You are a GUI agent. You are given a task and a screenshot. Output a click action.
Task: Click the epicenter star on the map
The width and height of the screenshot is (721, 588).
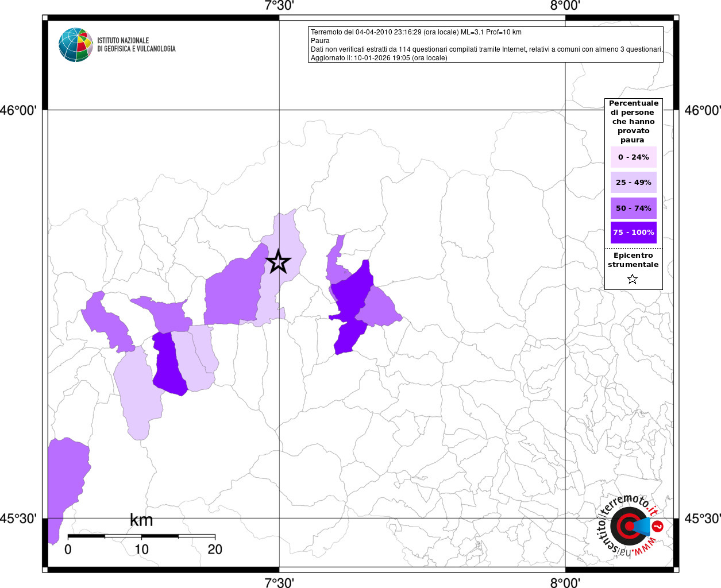click(x=278, y=261)
